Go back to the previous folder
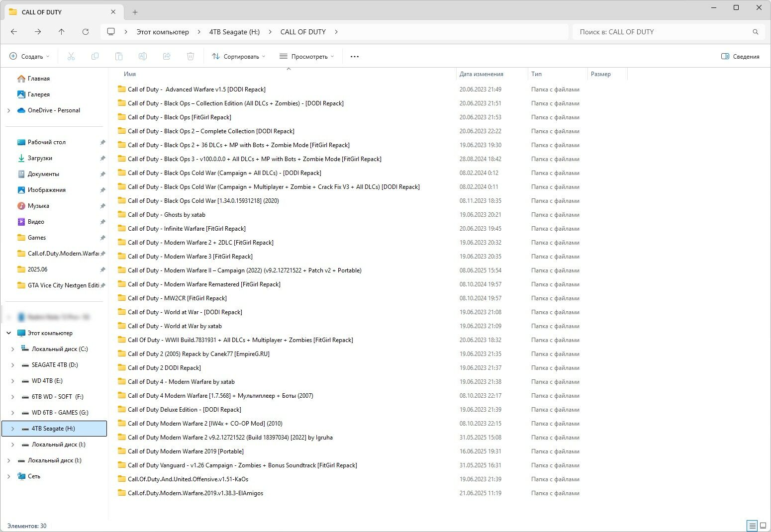771x532 pixels. (x=14, y=32)
